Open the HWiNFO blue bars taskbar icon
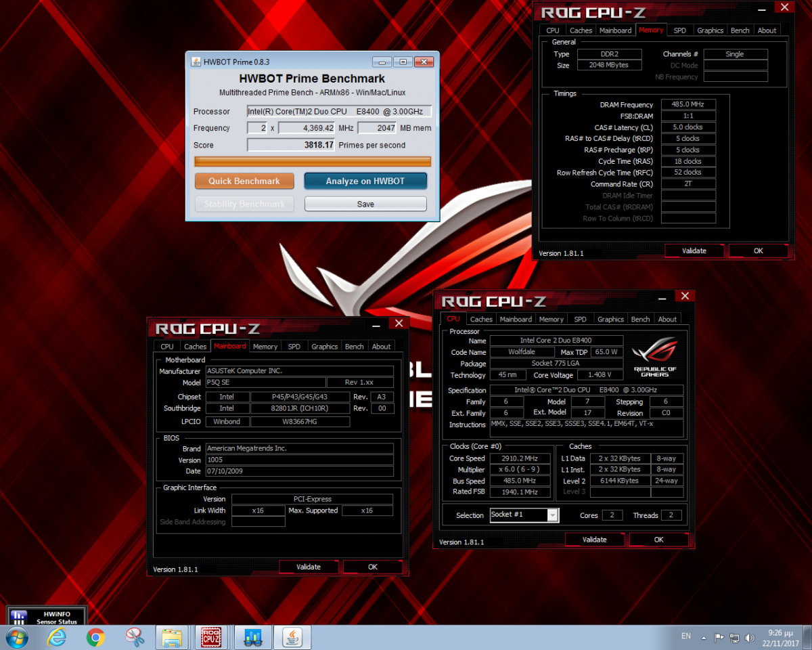This screenshot has width=812, height=650. pos(253,637)
